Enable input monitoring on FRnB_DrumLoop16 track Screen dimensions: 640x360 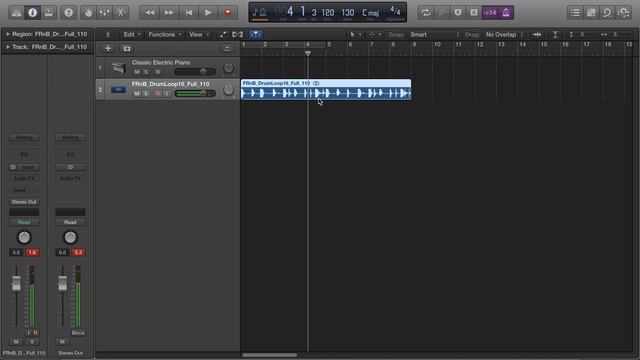click(167, 93)
